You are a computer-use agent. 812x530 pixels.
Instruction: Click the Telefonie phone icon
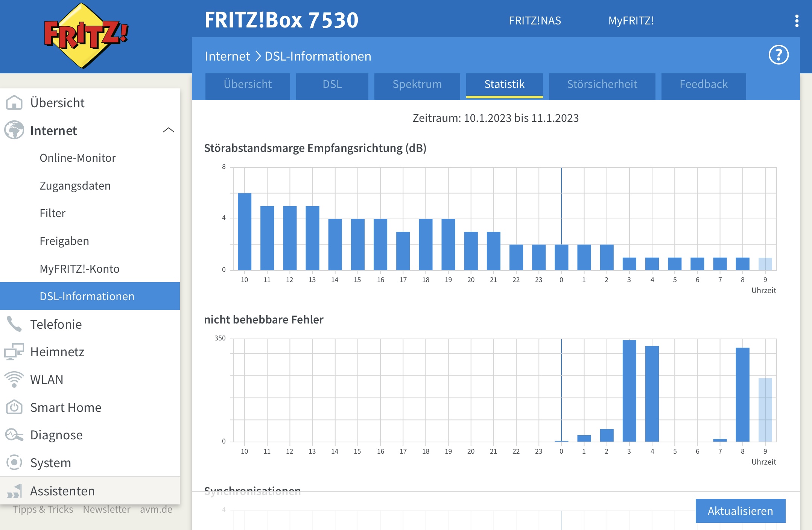pyautogui.click(x=14, y=324)
